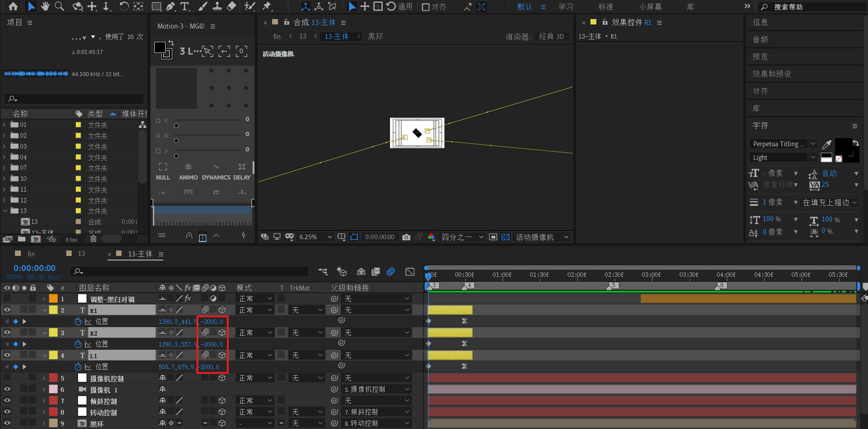The height and width of the screenshot is (429, 868).
Task: Open the fin timeline tab
Action: 31,254
